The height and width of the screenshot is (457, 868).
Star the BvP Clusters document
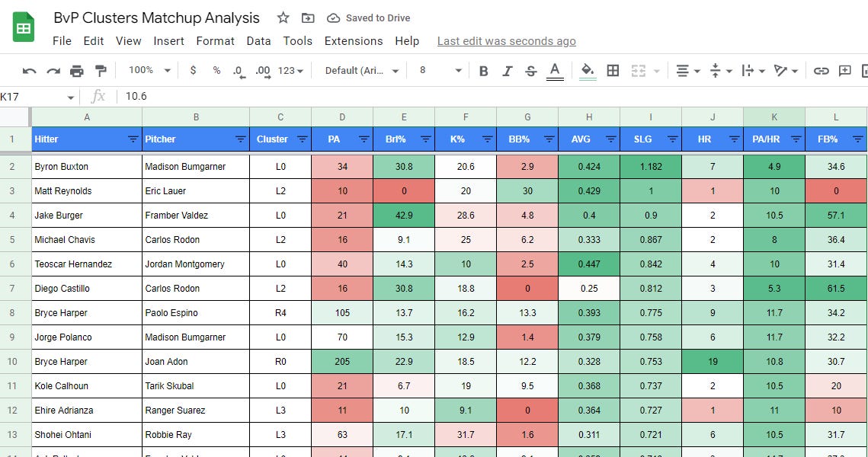pos(281,17)
